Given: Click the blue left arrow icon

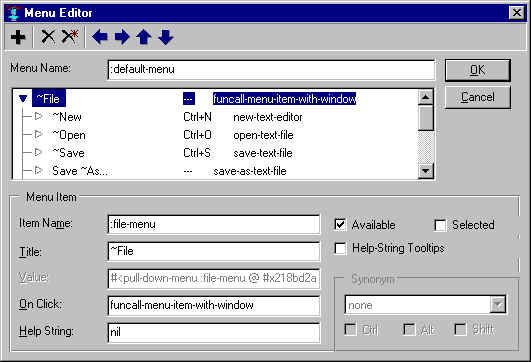Looking at the screenshot, I should (x=100, y=37).
